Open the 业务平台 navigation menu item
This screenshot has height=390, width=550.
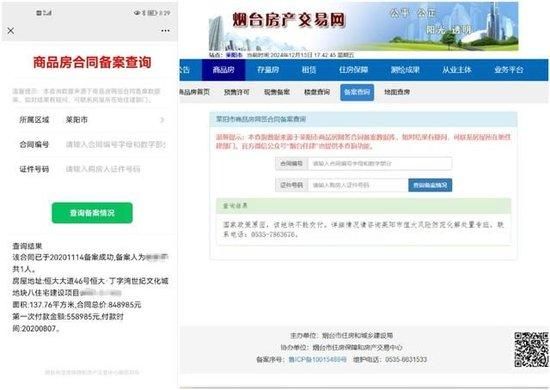point(509,70)
